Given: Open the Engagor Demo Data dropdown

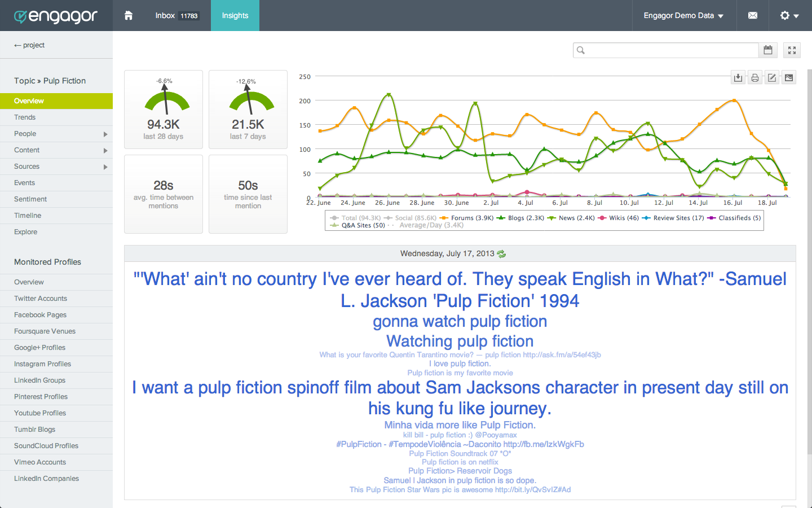Looking at the screenshot, I should [683, 15].
